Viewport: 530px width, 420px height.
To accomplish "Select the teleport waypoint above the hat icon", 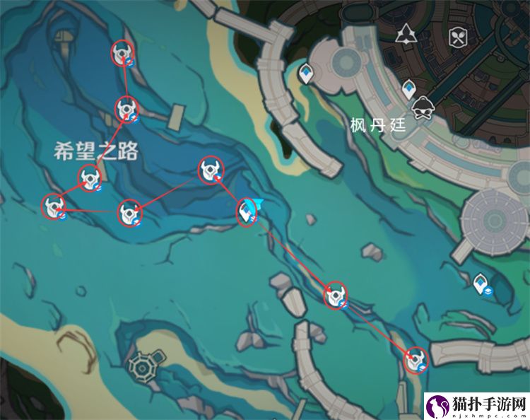I will pyautogui.click(x=408, y=89).
